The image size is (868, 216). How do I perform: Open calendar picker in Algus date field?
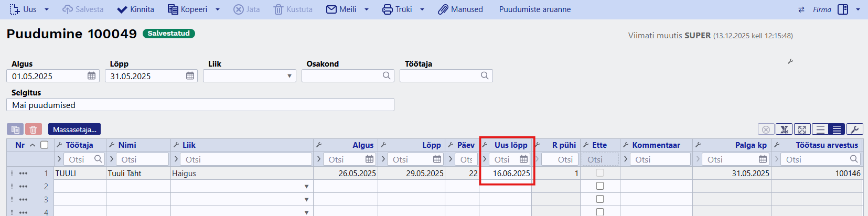pos(92,76)
